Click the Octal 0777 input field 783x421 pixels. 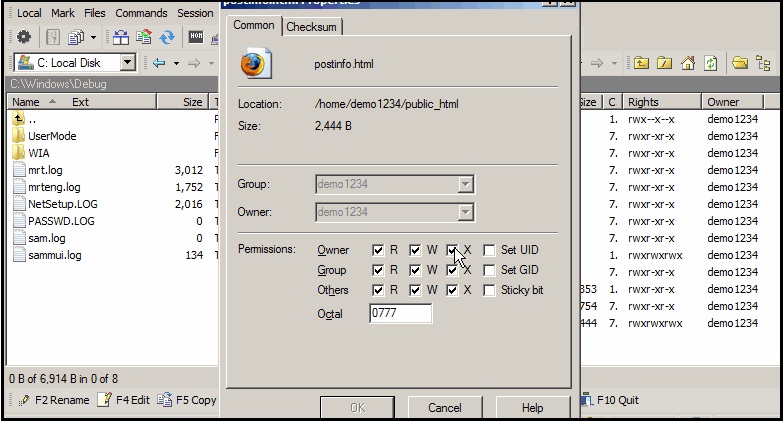[400, 313]
